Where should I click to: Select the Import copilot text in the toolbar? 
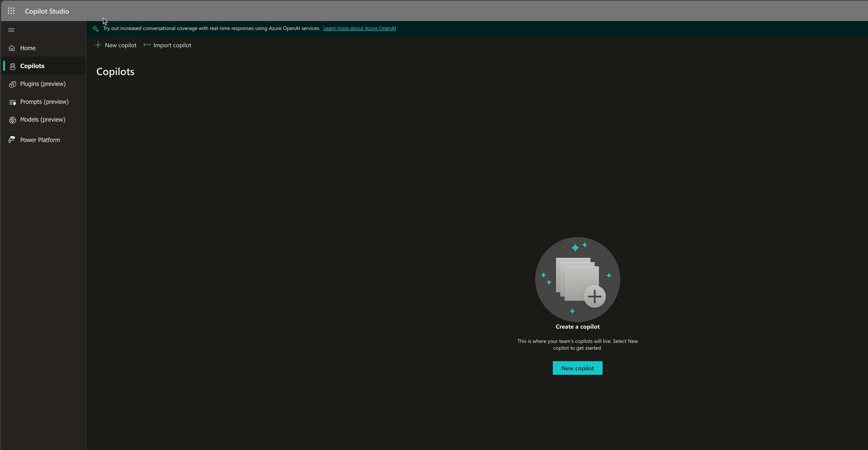(172, 45)
